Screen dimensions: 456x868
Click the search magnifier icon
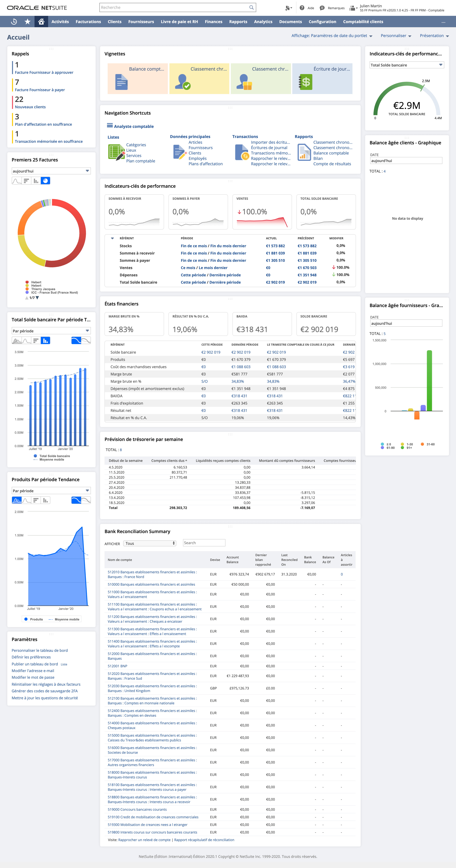(x=251, y=7)
